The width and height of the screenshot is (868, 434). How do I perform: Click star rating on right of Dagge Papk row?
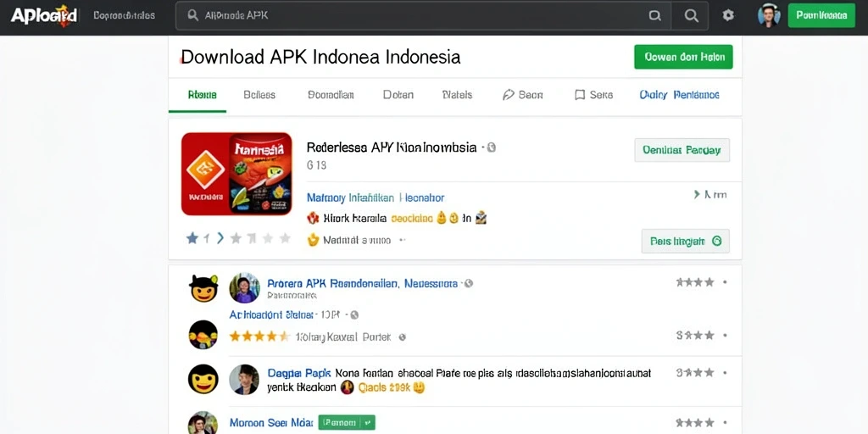(695, 373)
